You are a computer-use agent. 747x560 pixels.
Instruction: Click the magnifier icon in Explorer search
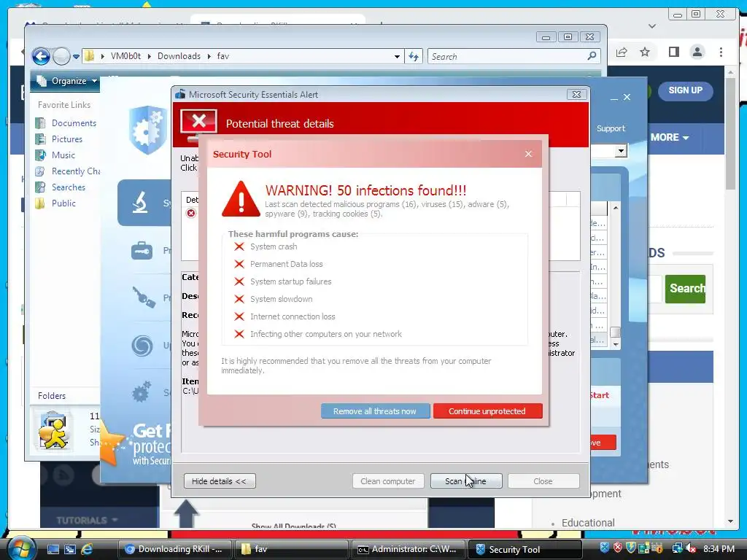tap(592, 56)
